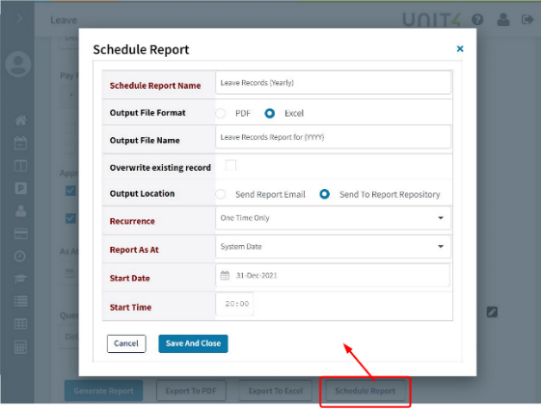541x409 pixels.
Task: Toggle the second checked checkbox behind the dialog
Action: coord(70,218)
